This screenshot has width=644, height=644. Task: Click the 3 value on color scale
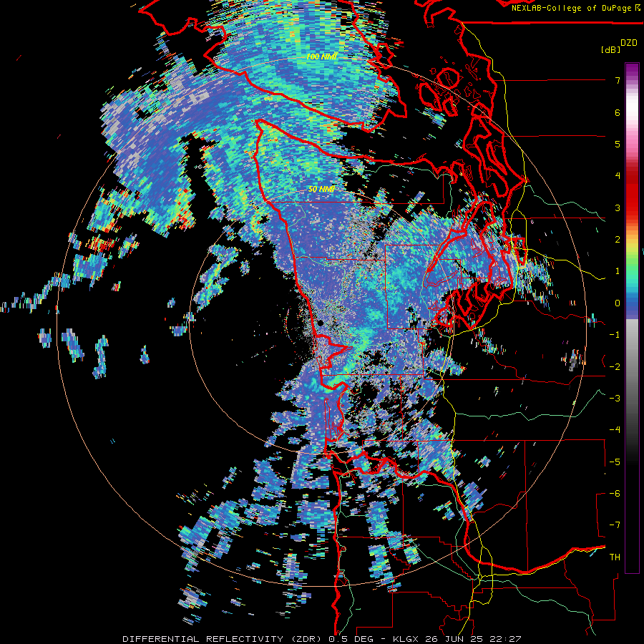pyautogui.click(x=618, y=208)
